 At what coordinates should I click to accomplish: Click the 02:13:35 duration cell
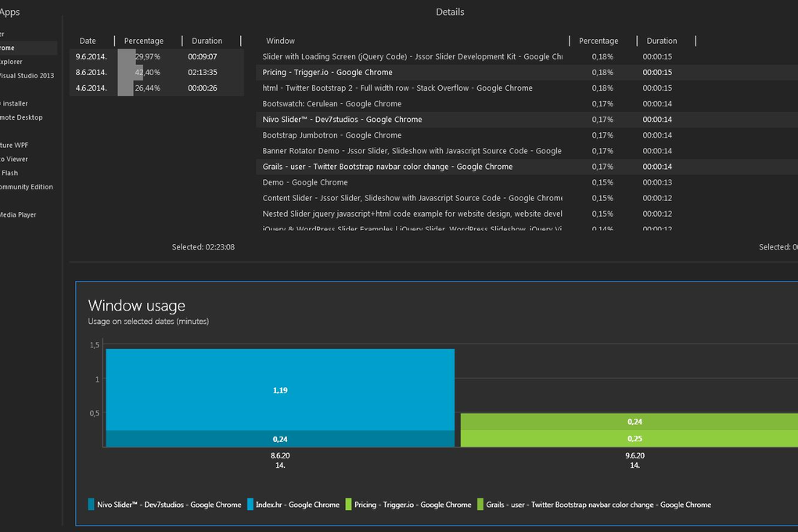click(x=203, y=72)
